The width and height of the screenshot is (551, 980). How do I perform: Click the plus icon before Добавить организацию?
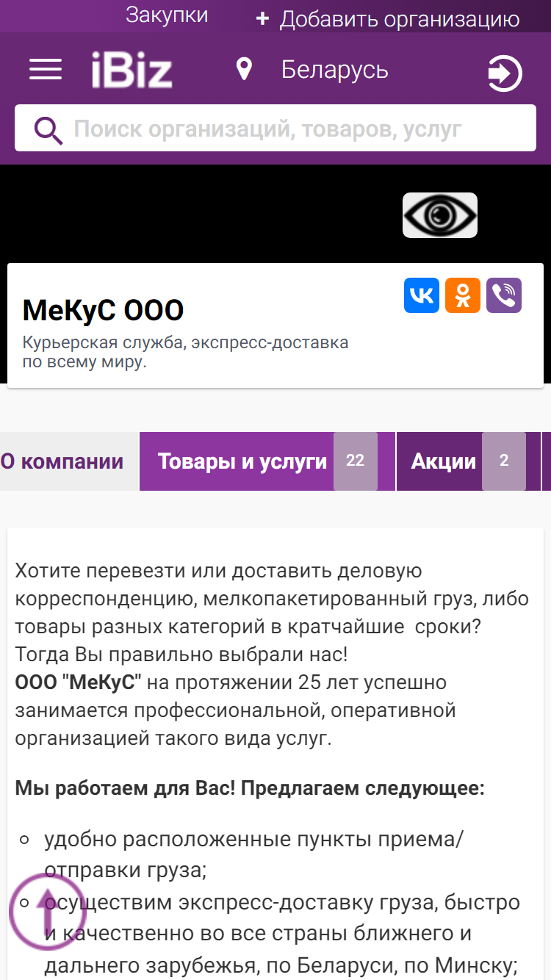tap(262, 19)
